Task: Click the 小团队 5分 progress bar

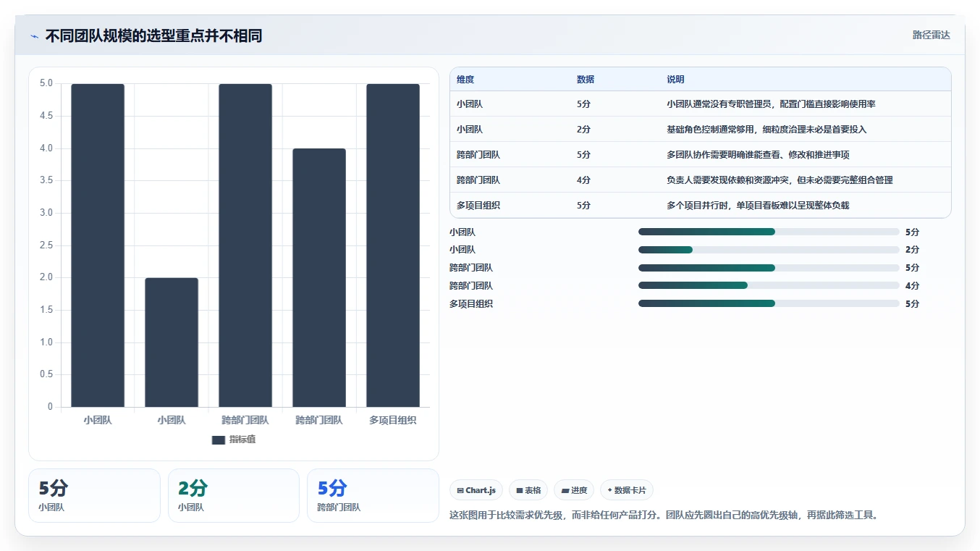Action: pyautogui.click(x=769, y=232)
